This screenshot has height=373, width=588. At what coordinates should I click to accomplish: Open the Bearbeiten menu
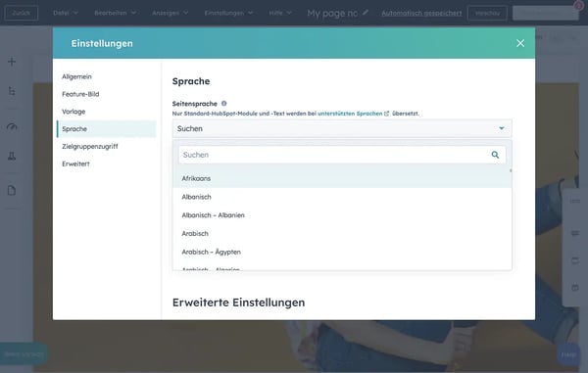[115, 13]
